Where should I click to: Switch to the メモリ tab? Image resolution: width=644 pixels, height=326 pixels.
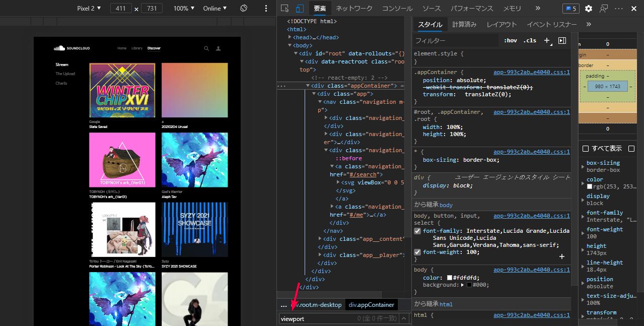point(512,8)
